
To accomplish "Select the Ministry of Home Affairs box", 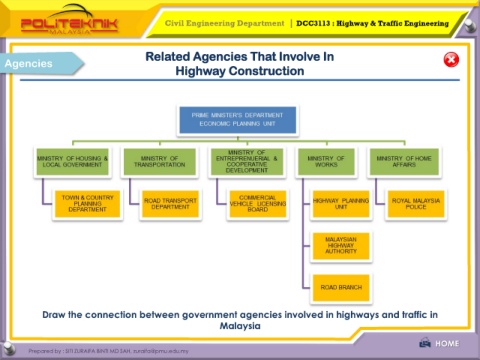I will coord(404,162).
